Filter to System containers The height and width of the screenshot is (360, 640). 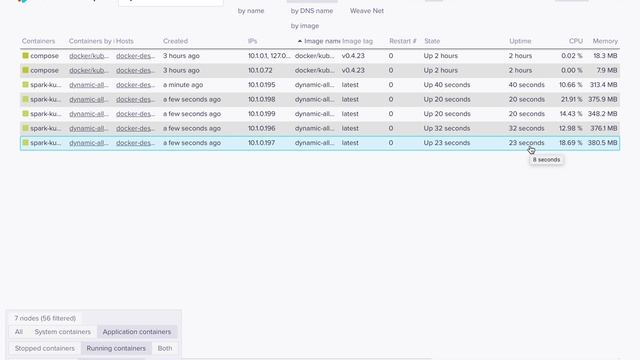[x=62, y=332]
